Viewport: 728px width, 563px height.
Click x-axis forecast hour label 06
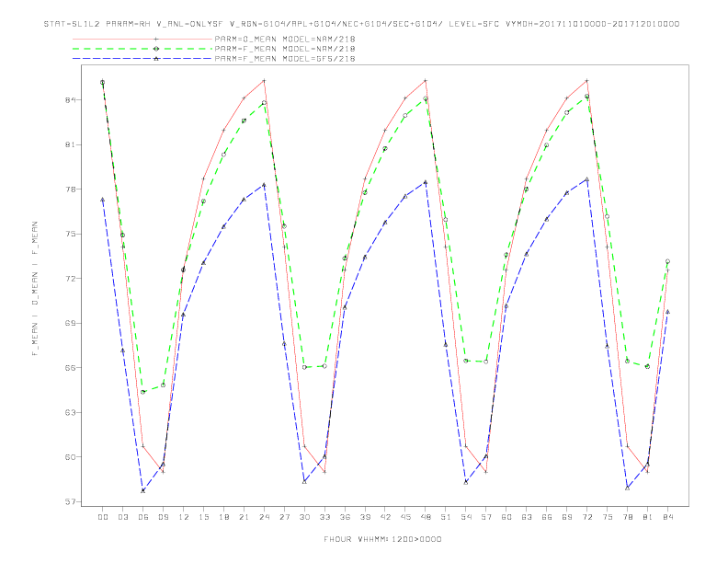[x=143, y=517]
